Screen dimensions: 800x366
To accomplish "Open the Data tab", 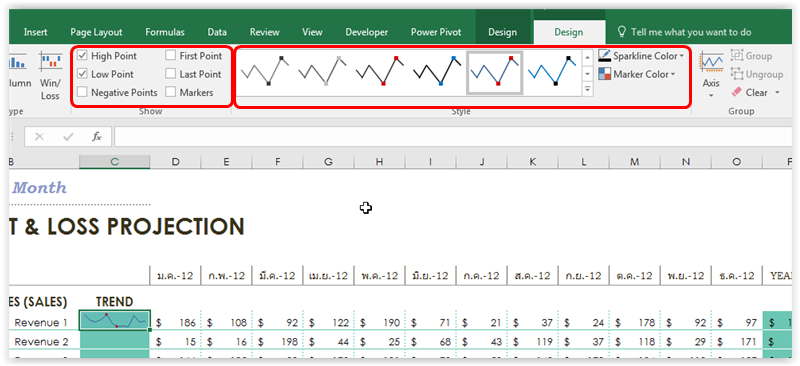I will click(217, 32).
